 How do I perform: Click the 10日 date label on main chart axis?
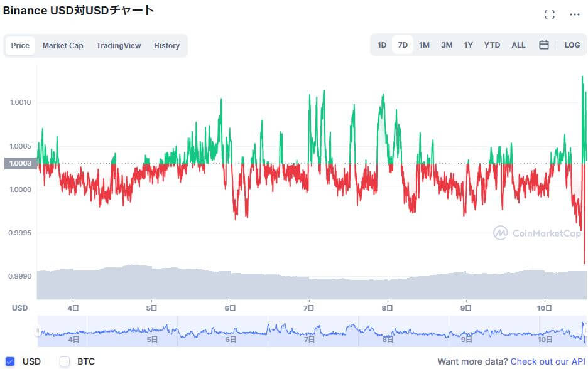(x=545, y=308)
